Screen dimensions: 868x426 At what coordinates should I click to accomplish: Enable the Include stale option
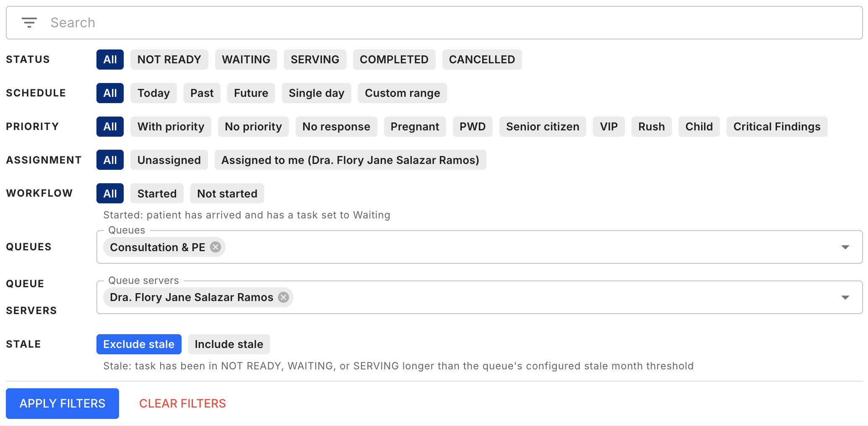coord(229,344)
